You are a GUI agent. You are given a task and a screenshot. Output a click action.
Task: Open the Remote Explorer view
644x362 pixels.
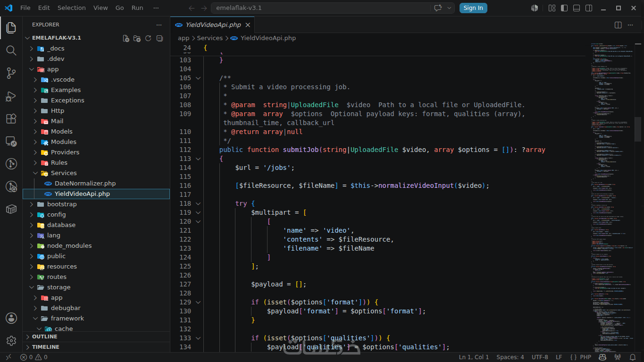(x=11, y=141)
